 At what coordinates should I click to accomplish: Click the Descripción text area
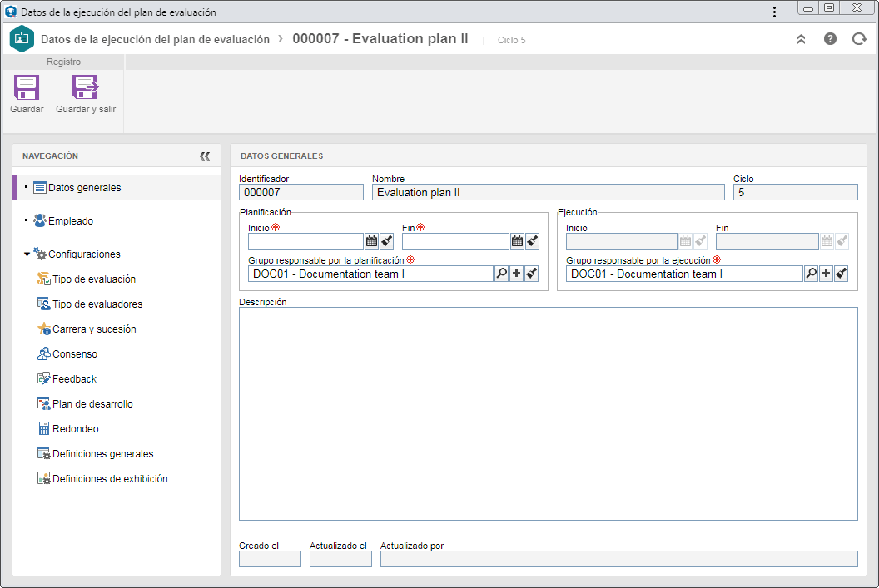549,414
